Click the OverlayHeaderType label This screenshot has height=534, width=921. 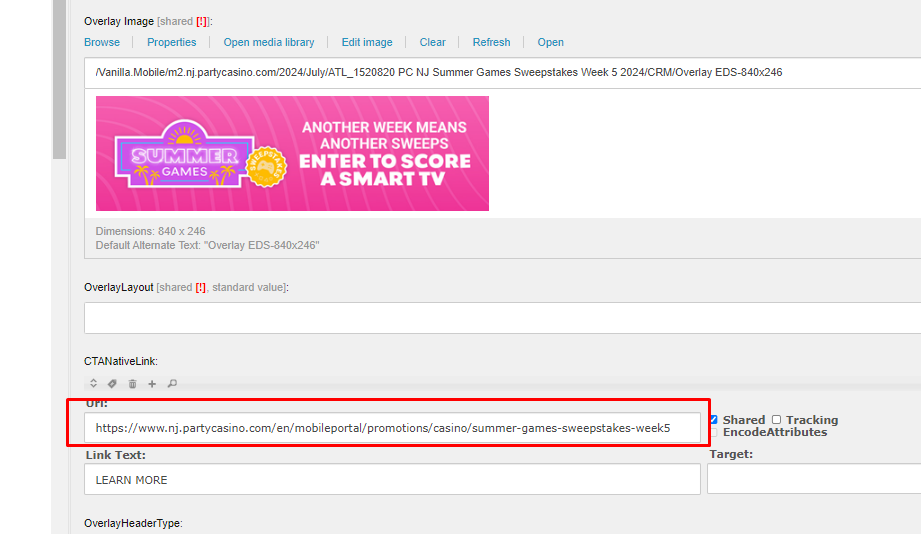point(133,523)
